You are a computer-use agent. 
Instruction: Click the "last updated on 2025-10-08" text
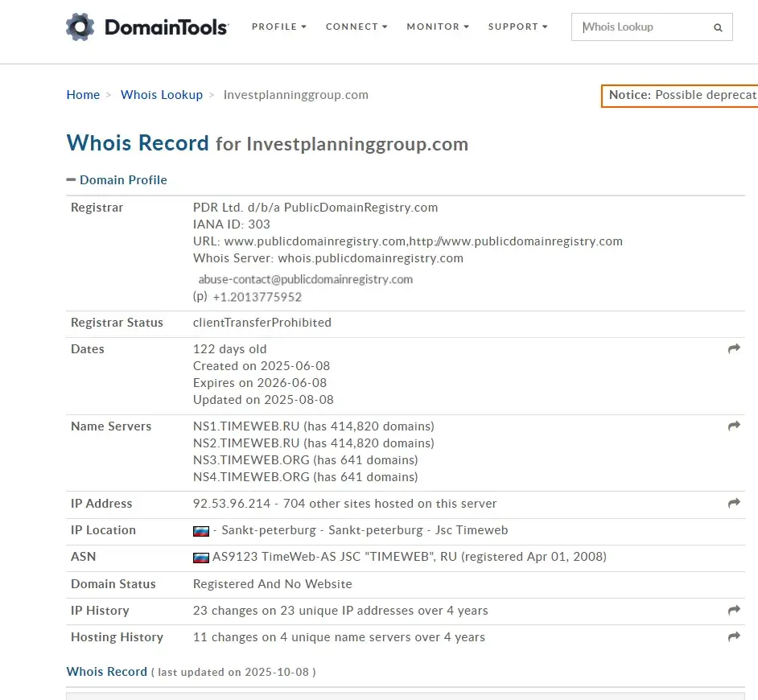pos(233,673)
